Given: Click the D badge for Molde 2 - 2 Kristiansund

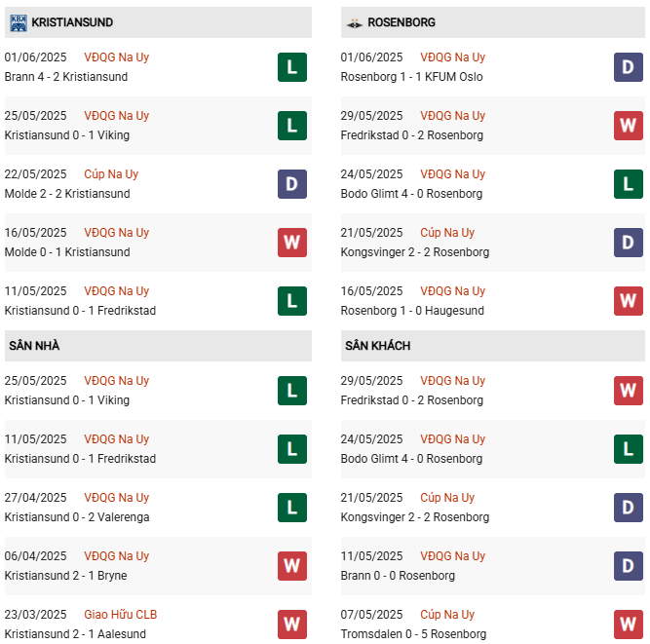Looking at the screenshot, I should pos(292,184).
